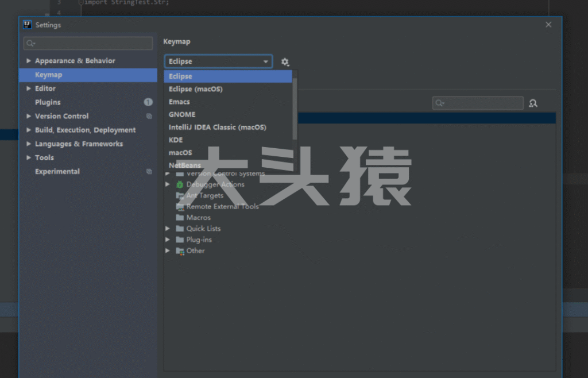Click the project-level icon beside Version Control
588x378 pixels.
[149, 116]
